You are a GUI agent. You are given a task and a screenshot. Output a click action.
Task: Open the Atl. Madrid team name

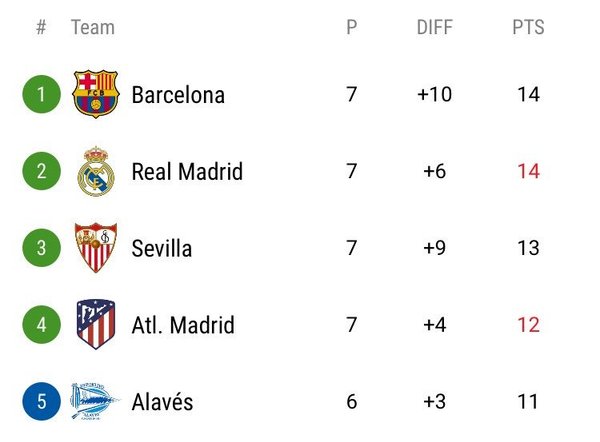point(183,326)
